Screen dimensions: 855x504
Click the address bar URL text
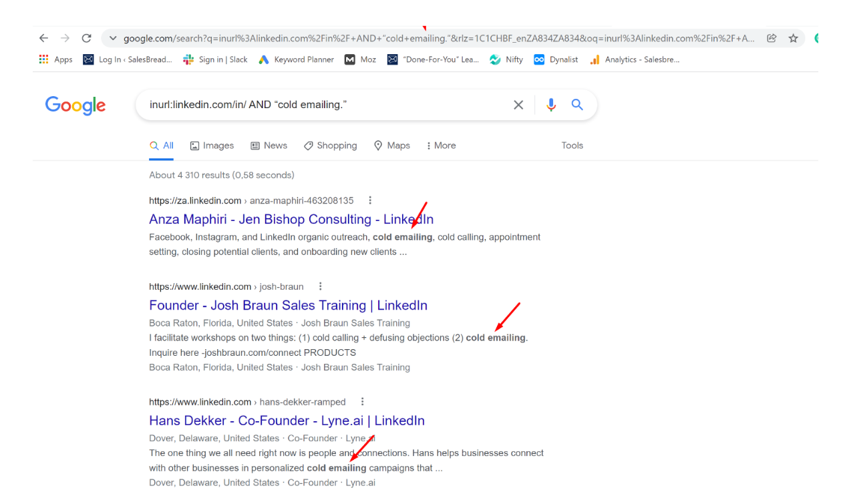pyautogui.click(x=439, y=38)
